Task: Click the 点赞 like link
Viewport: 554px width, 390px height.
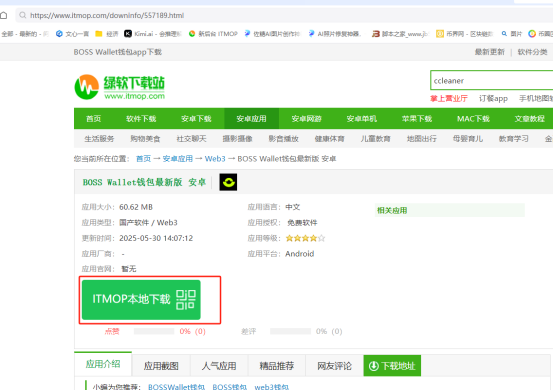Action: tap(112, 331)
